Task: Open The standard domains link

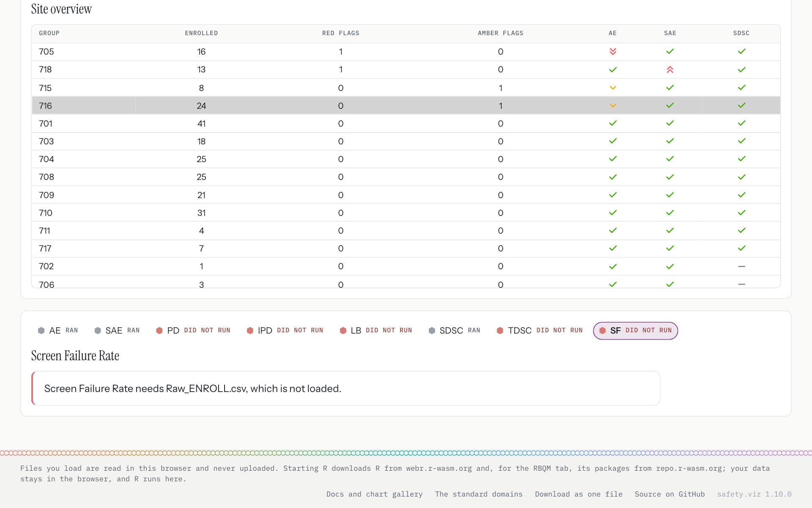Action: 479,494
